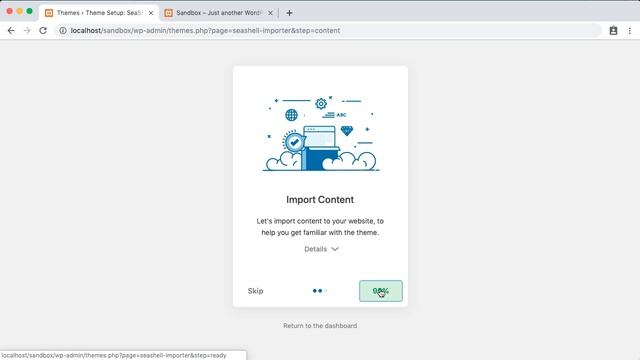View site information icon in address bar

(x=63, y=31)
